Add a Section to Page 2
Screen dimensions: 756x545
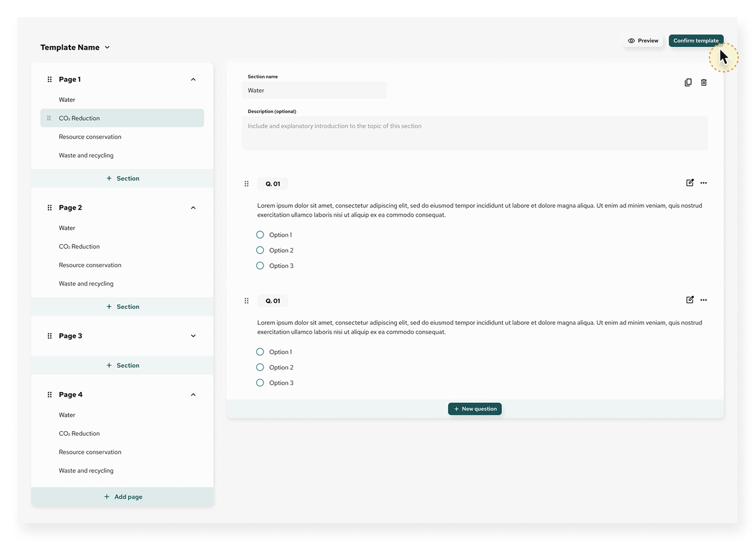(x=122, y=306)
